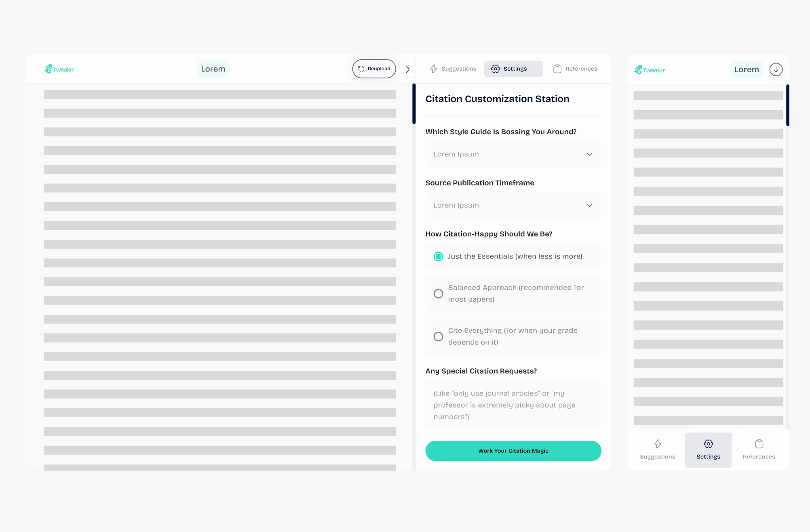Screen dimensions: 810x532
Task: Expand the Source Publication Timeframe dropdown
Action: pyautogui.click(x=513, y=205)
